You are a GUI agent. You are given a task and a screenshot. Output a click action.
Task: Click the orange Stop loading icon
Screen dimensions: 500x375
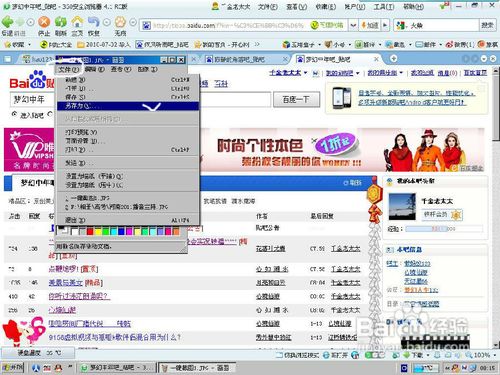tap(44, 22)
